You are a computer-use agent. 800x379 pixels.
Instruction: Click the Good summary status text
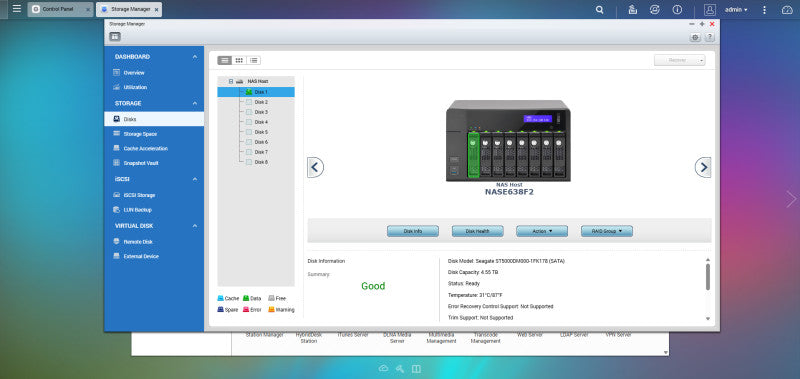(x=373, y=286)
